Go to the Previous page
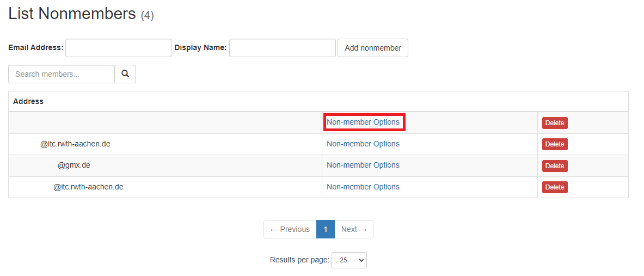Image resolution: width=644 pixels, height=276 pixels. tap(290, 229)
